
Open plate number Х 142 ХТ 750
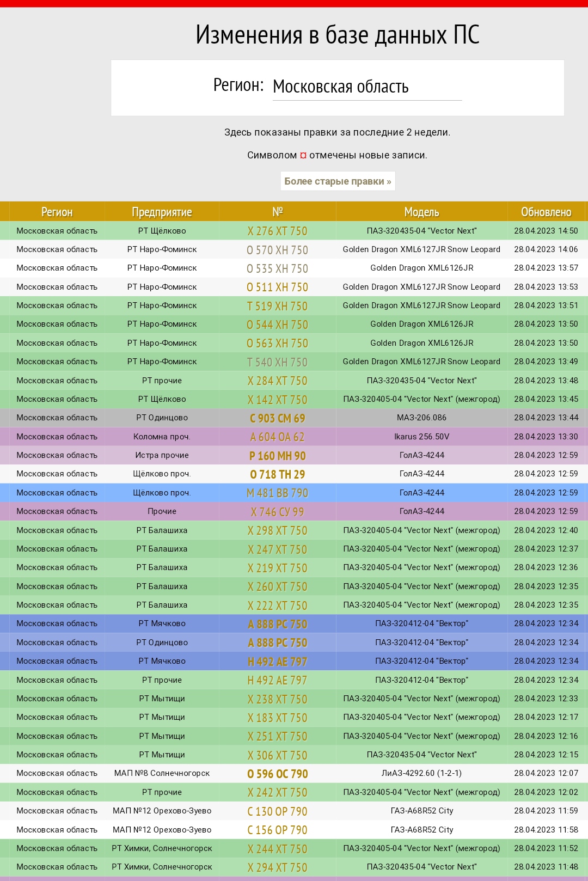pos(278,400)
